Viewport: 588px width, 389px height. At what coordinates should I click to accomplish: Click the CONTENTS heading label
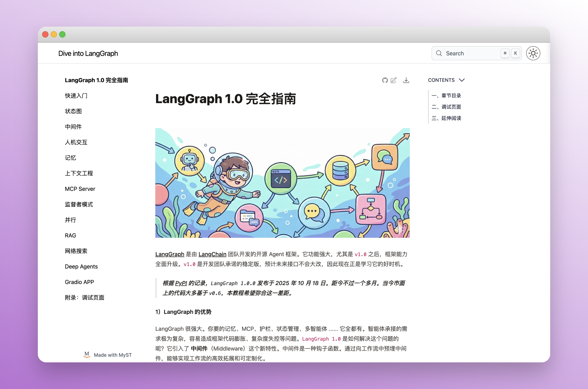pos(441,80)
